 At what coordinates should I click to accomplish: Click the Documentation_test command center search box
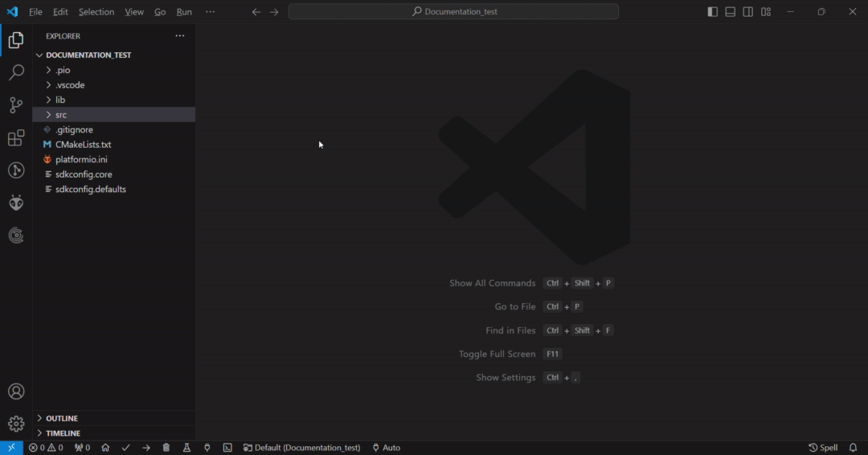pyautogui.click(x=453, y=12)
